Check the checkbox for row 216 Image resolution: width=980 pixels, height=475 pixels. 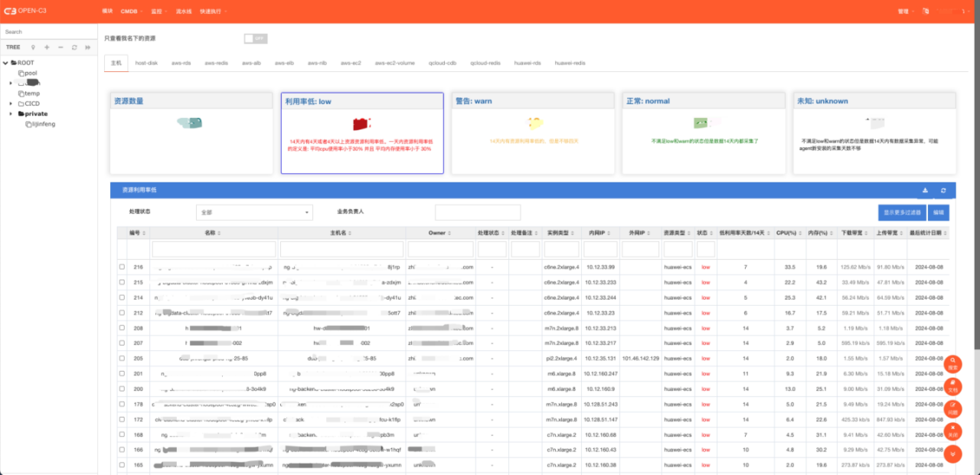(x=122, y=267)
